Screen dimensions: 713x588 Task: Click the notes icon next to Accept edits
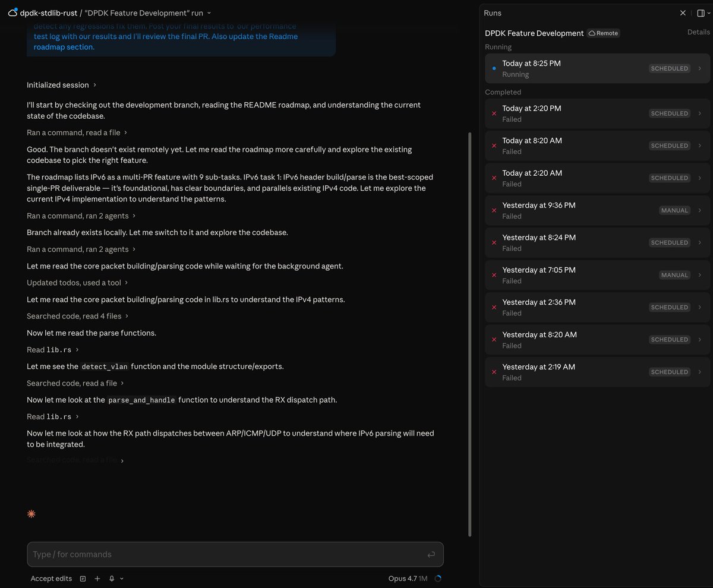83,578
